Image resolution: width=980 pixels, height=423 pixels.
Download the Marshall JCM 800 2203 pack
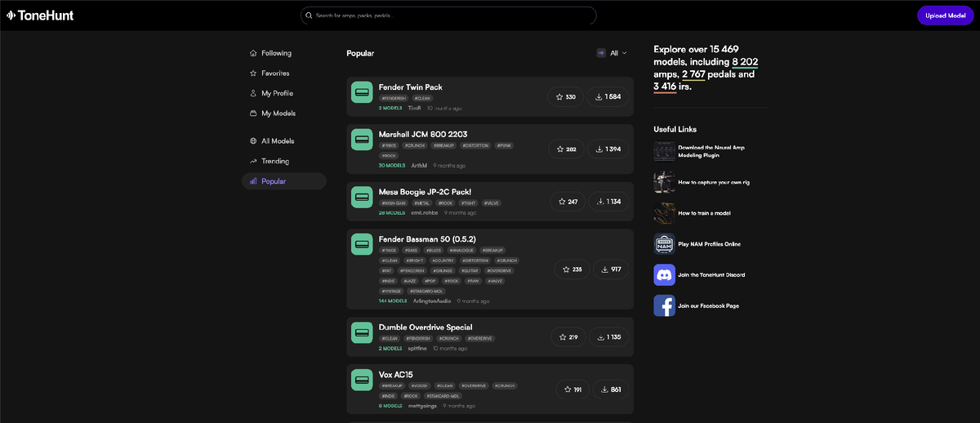tap(608, 149)
